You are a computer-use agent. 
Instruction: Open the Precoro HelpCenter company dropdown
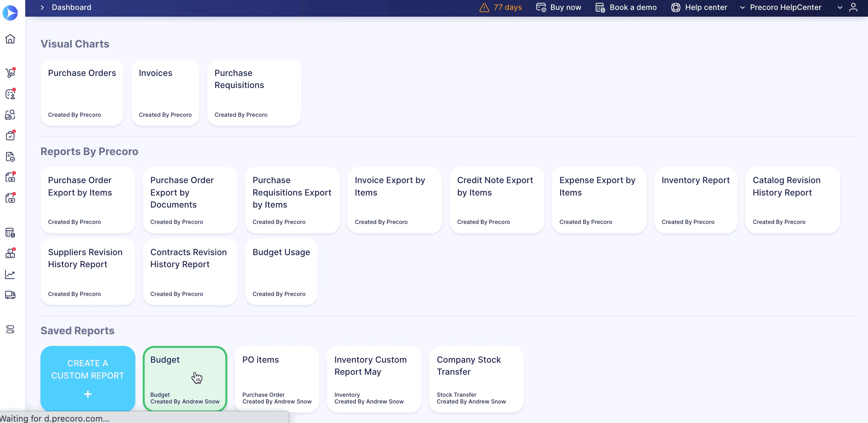[781, 7]
